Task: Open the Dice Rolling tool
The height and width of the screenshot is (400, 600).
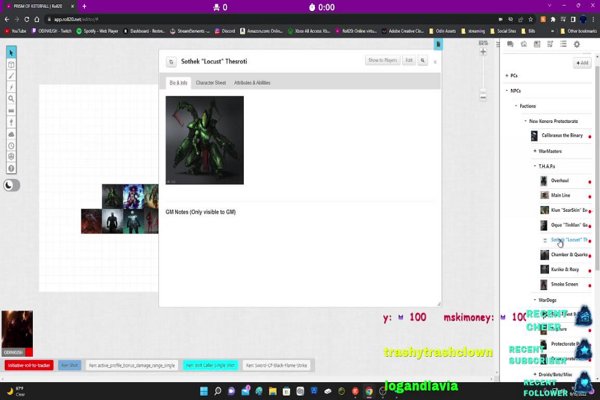Action: click(11, 157)
